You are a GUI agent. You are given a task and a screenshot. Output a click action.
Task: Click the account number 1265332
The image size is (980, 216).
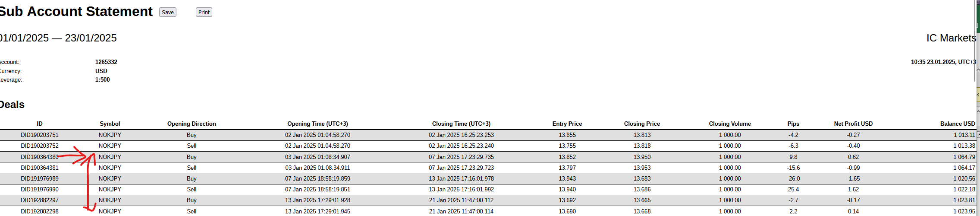(106, 62)
